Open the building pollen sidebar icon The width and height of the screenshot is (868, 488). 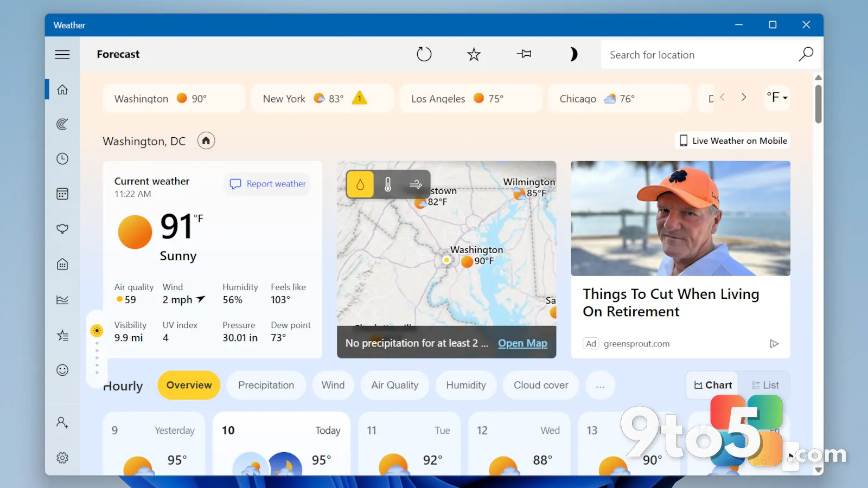pos(62,264)
